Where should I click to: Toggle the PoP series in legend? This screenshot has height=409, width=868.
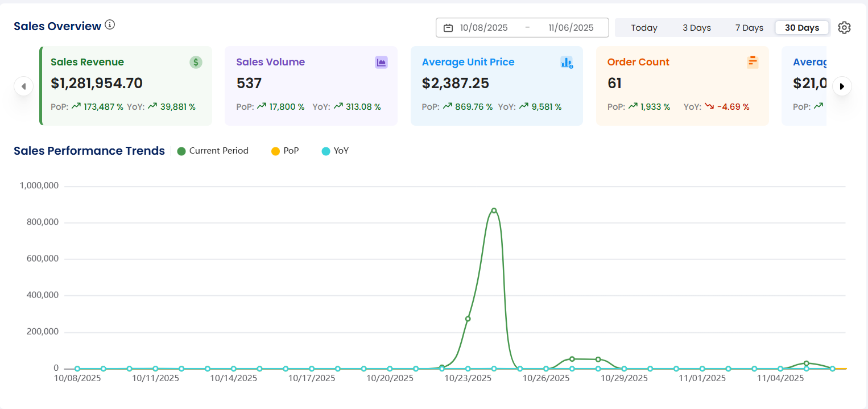[285, 151]
